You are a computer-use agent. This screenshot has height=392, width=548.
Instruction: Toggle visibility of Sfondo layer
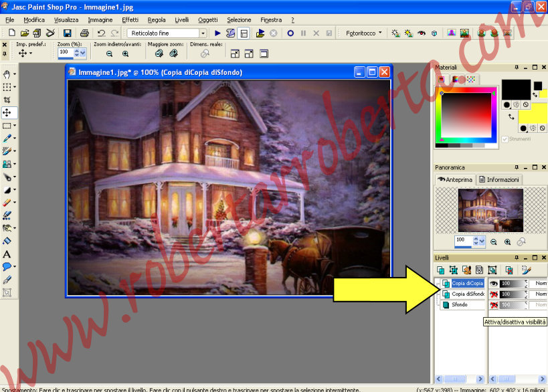[x=494, y=305]
